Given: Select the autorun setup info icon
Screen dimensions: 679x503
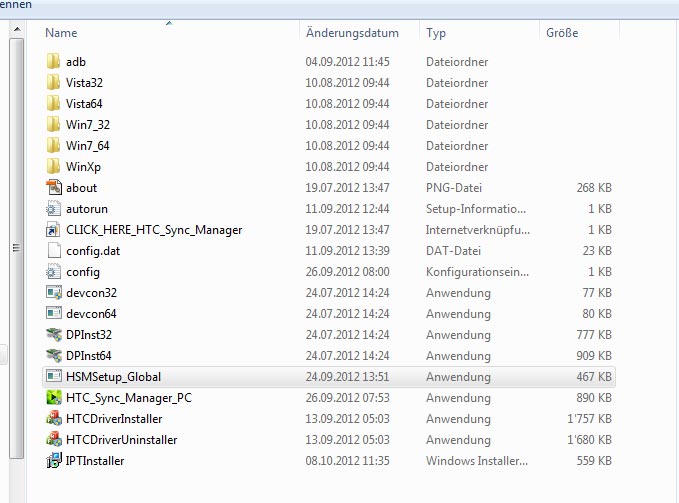Looking at the screenshot, I should 54,208.
